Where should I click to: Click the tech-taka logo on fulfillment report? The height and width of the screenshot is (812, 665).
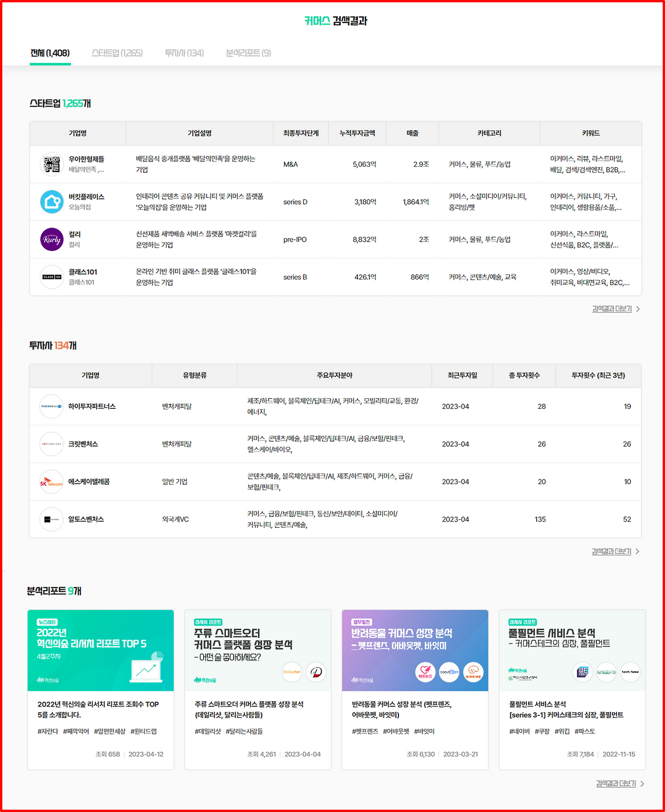tap(630, 672)
